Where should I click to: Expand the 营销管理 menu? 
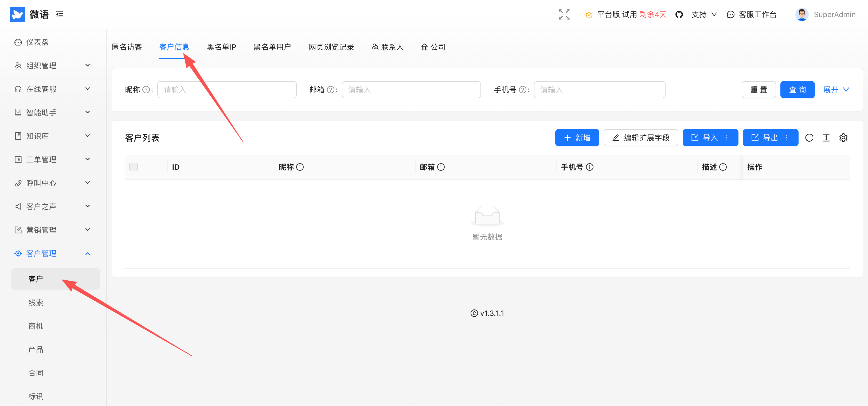click(53, 230)
